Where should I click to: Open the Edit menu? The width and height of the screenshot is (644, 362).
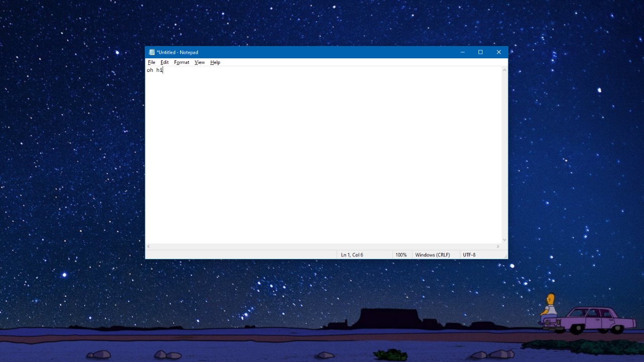[165, 62]
